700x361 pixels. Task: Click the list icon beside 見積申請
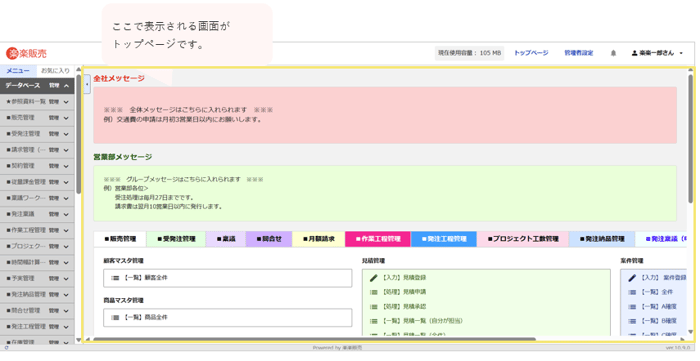[374, 292]
